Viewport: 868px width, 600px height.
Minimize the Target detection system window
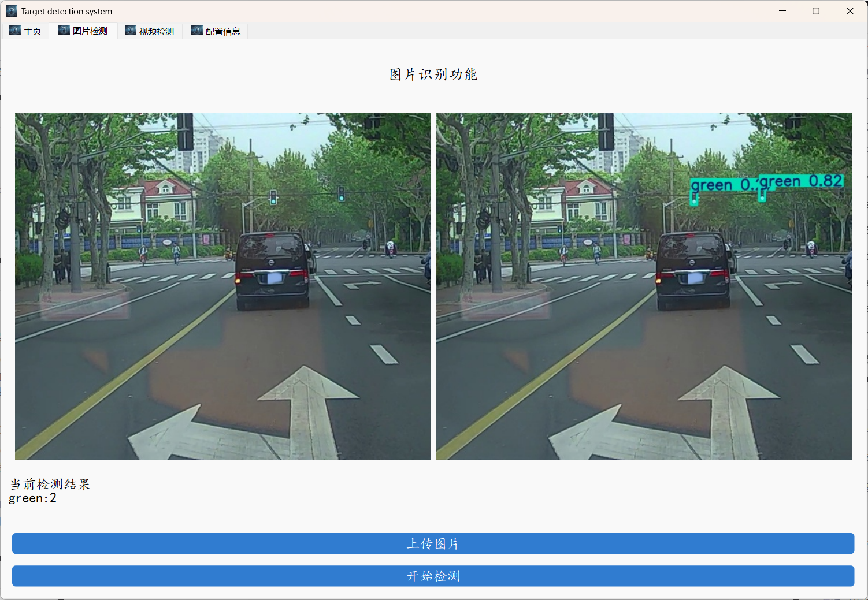click(x=782, y=11)
